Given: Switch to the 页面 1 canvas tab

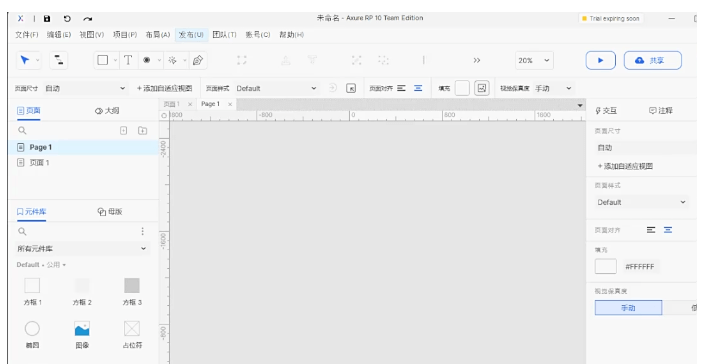Looking at the screenshot, I should pyautogui.click(x=172, y=104).
